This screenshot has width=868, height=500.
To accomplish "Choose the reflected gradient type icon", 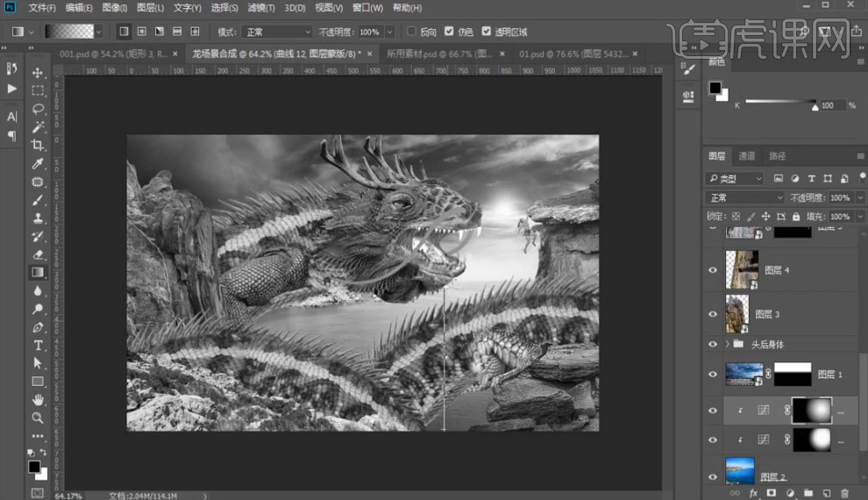I will (177, 32).
